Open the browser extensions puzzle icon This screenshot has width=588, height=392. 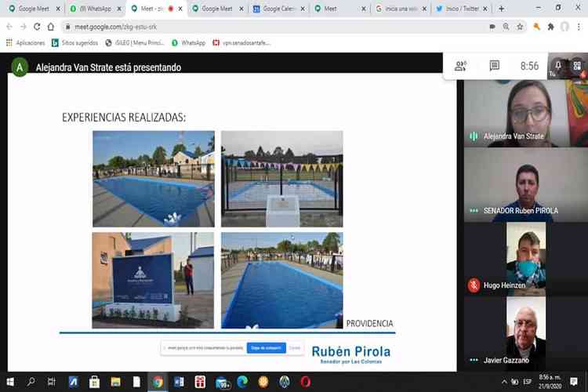coord(550,27)
